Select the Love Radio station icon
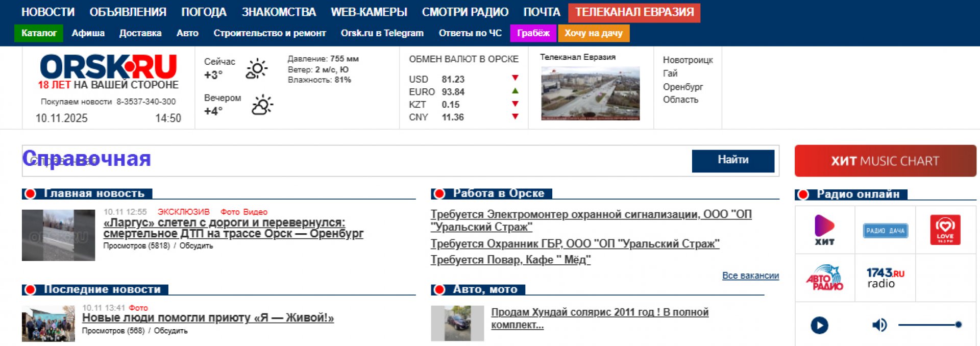980x346 pixels. 945,230
